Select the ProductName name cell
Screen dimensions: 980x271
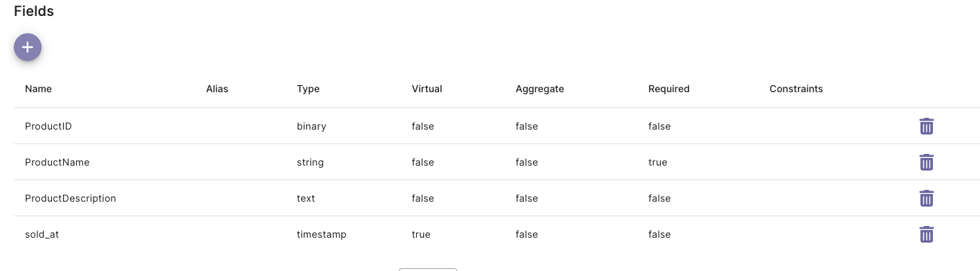point(57,162)
